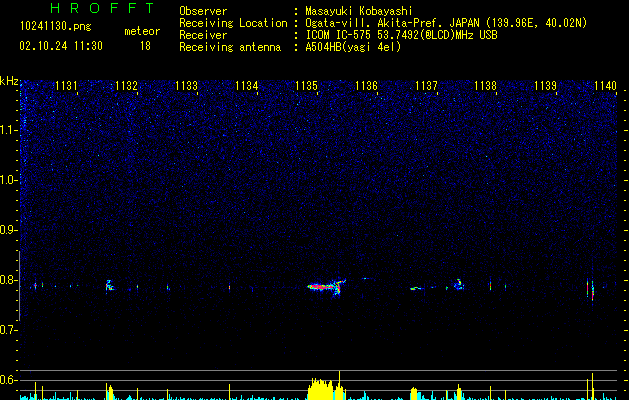The image size is (629, 400).
Task: Click the 1136 time marker
Action: coord(367,86)
